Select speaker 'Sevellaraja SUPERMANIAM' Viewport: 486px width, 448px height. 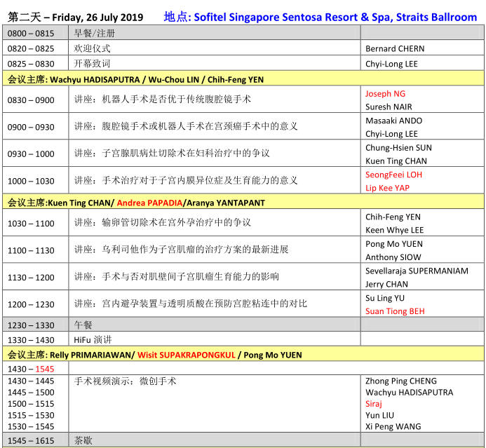(x=417, y=271)
